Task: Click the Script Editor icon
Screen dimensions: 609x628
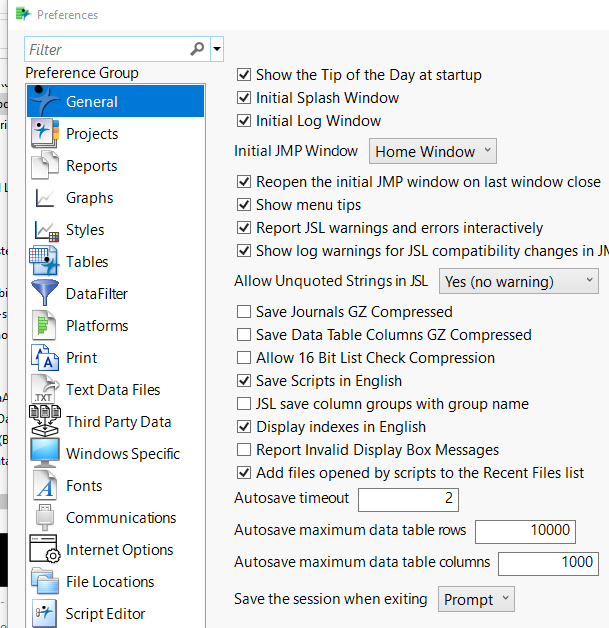Action: 45,614
